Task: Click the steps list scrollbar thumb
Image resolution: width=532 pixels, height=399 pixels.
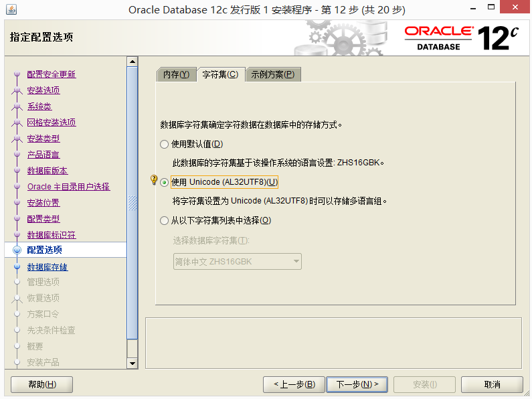Action: click(132, 203)
